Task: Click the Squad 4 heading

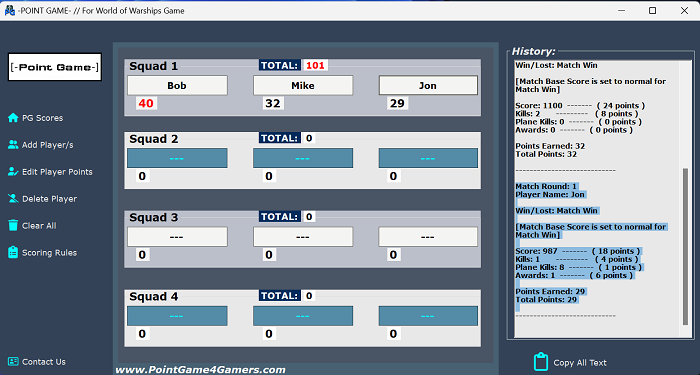Action: 154,296
